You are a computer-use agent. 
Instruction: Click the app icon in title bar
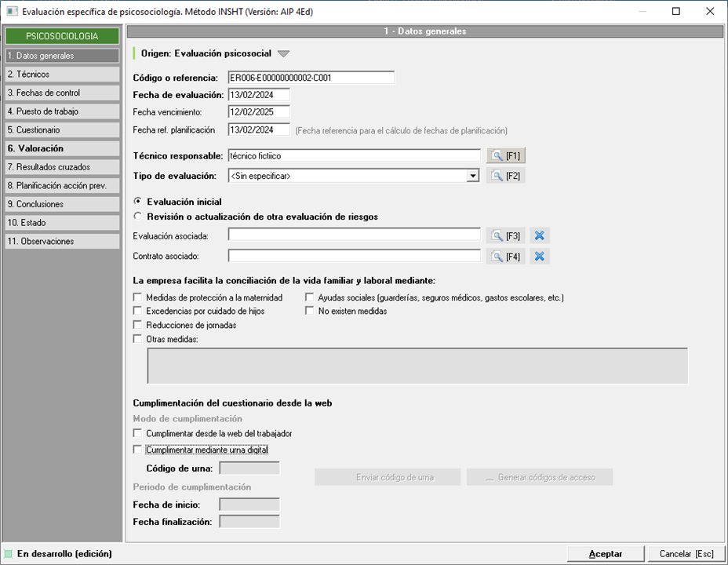11,12
